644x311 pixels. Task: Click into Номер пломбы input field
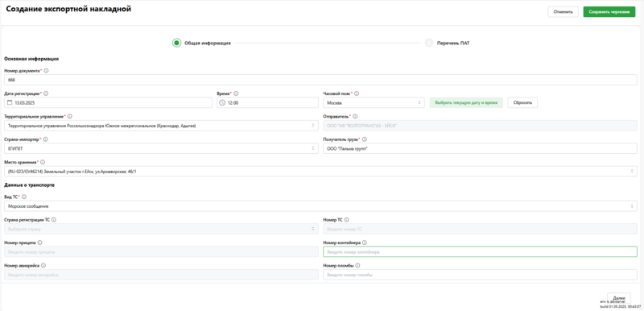(480, 275)
